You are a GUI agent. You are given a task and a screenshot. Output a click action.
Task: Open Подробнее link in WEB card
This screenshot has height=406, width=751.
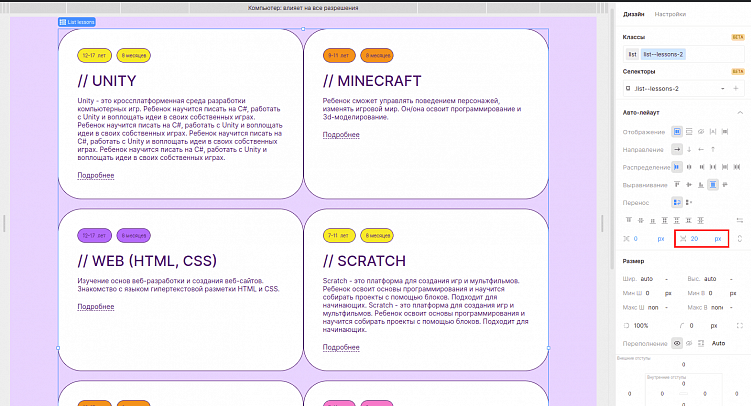click(96, 307)
